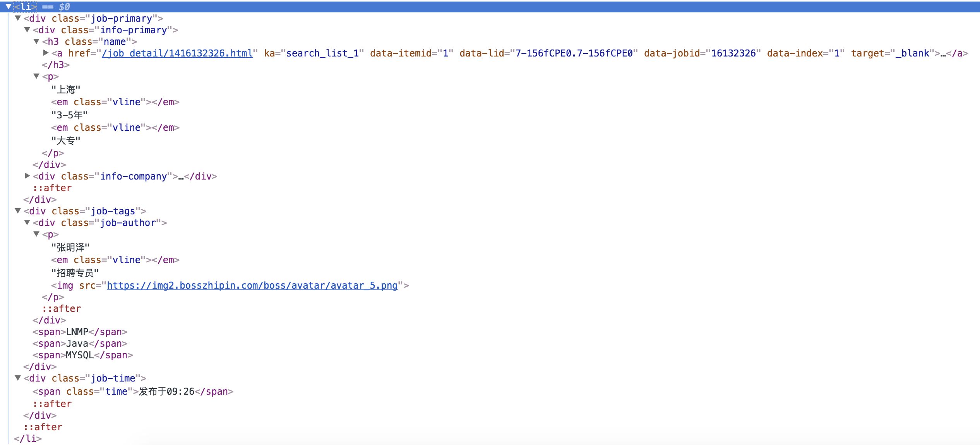The height and width of the screenshot is (445, 980).
Task: Collapse the info-primary div node
Action: (x=27, y=30)
